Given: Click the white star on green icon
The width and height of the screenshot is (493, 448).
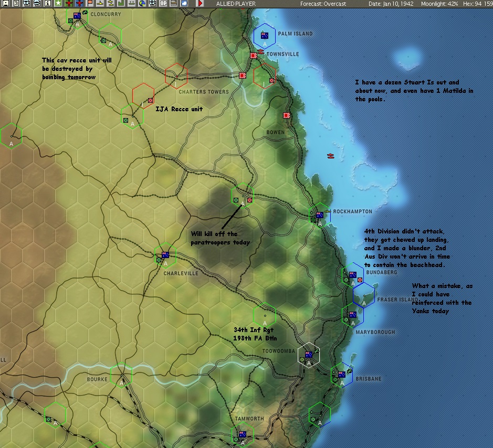Looking at the screenshot, I should 58,4.
